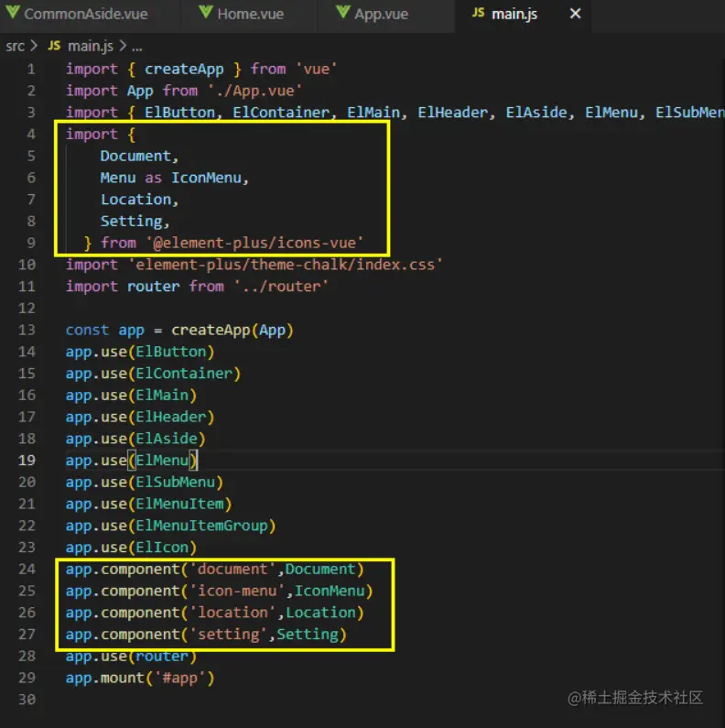Click 'const' keyword on line 13

point(87,330)
